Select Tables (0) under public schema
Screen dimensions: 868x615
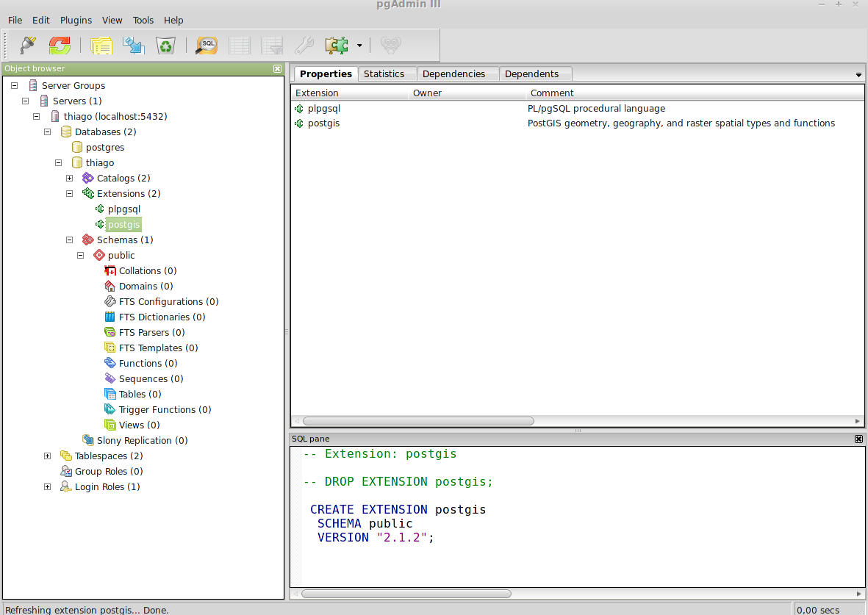[138, 394]
